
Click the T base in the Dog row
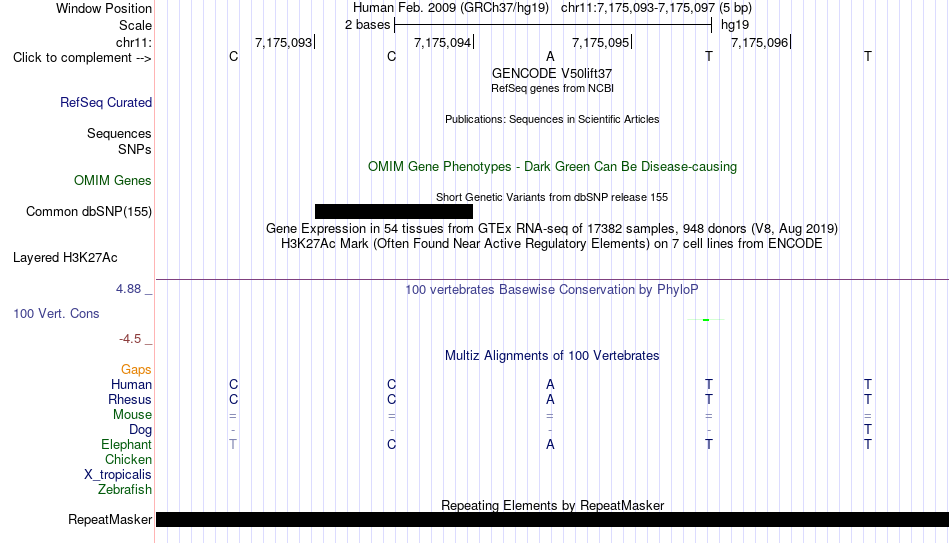click(868, 430)
